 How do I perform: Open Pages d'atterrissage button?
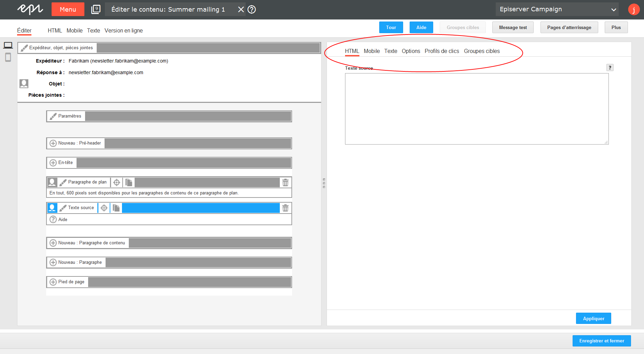coord(569,27)
